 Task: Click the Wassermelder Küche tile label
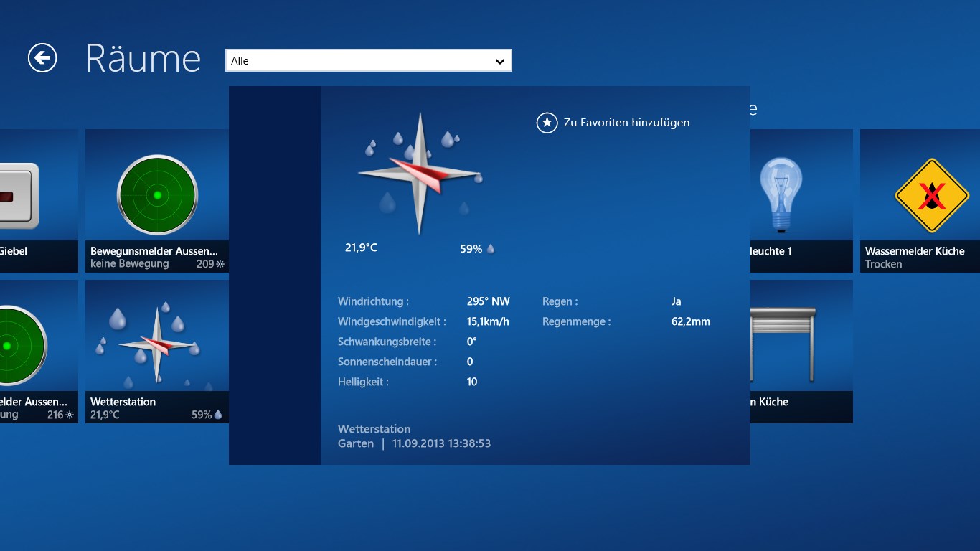tap(915, 251)
